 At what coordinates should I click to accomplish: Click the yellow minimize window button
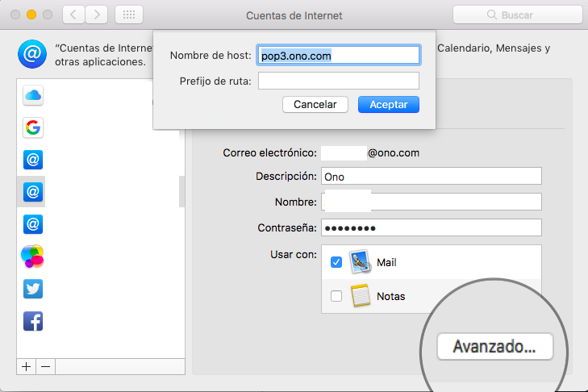(x=31, y=15)
